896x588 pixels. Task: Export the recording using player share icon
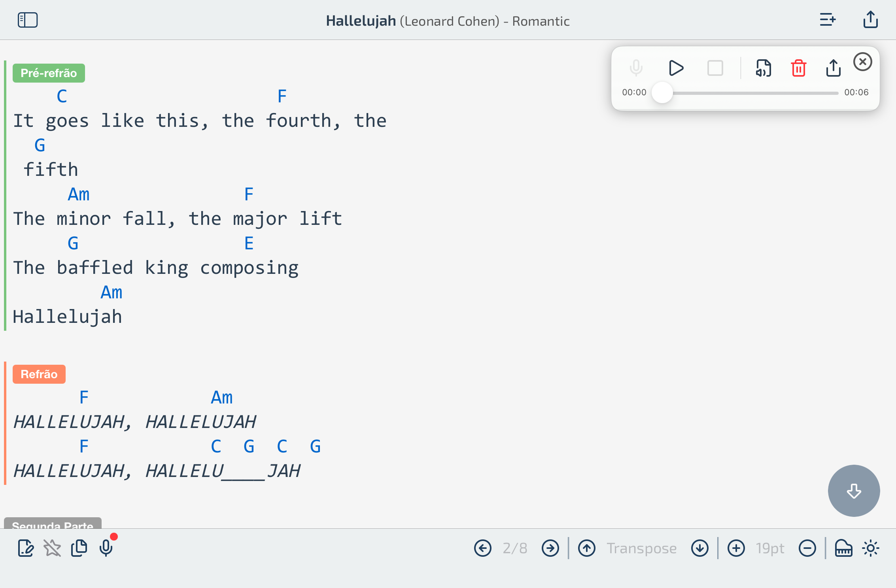833,68
